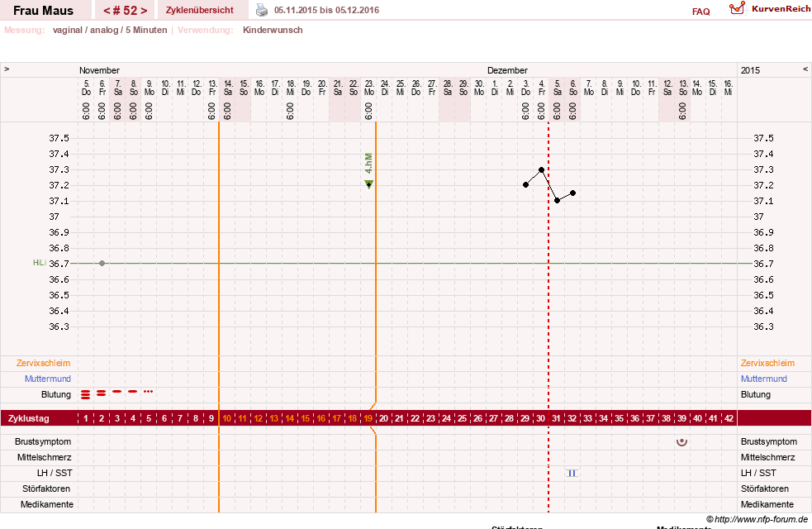This screenshot has width=812, height=529.
Task: Click the right Muttermund label
Action: click(x=764, y=379)
